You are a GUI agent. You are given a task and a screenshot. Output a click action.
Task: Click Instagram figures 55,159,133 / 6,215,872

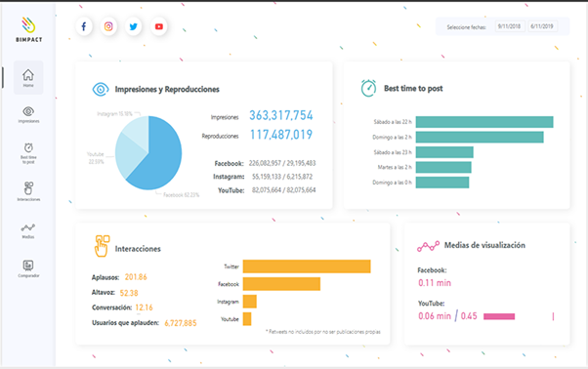point(282,177)
